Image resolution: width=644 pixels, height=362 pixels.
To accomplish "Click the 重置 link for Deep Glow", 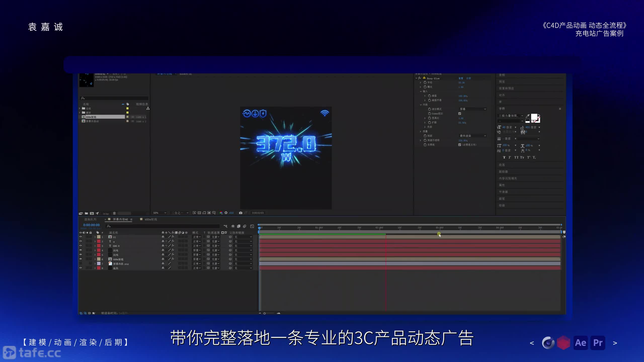I will coord(461,78).
